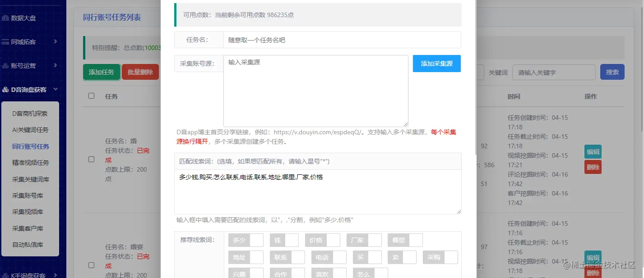Focus the 匹配线索词 keywords textarea

click(x=318, y=192)
